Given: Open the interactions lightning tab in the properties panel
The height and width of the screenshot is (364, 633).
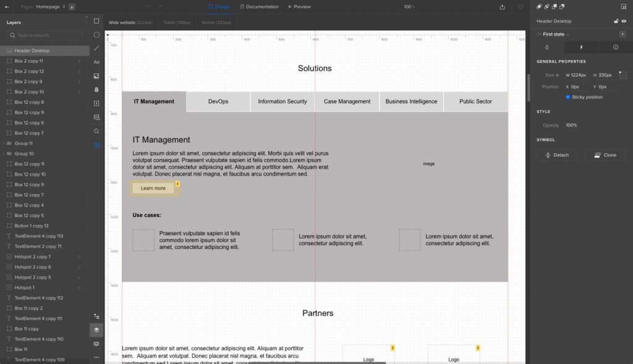Looking at the screenshot, I should click(581, 47).
